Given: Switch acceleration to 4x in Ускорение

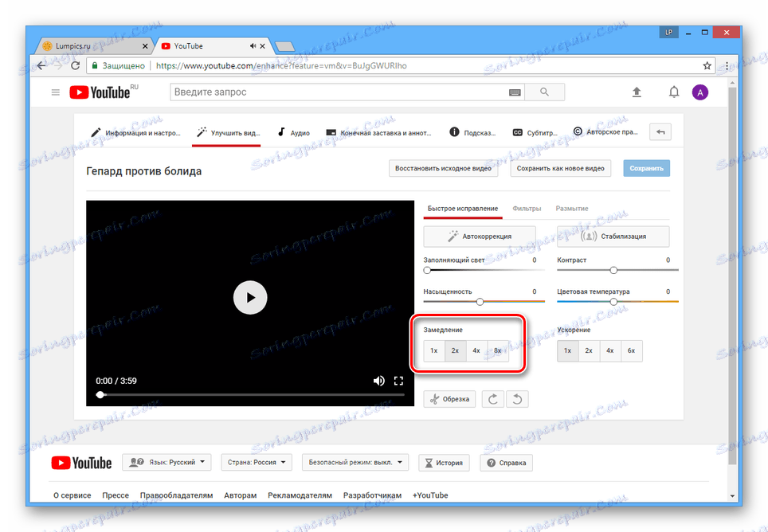Looking at the screenshot, I should [609, 350].
